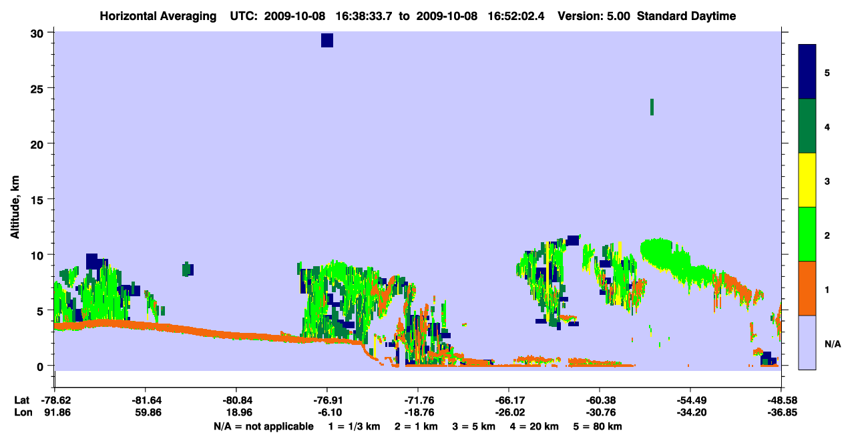Click the '5 = 80 km' legend note

tap(598, 426)
